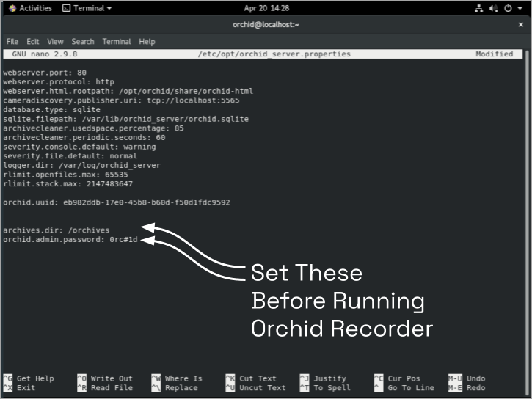Click GNU nano 2.9.8 version label
Screen dimensions: 532x399
pos(45,54)
